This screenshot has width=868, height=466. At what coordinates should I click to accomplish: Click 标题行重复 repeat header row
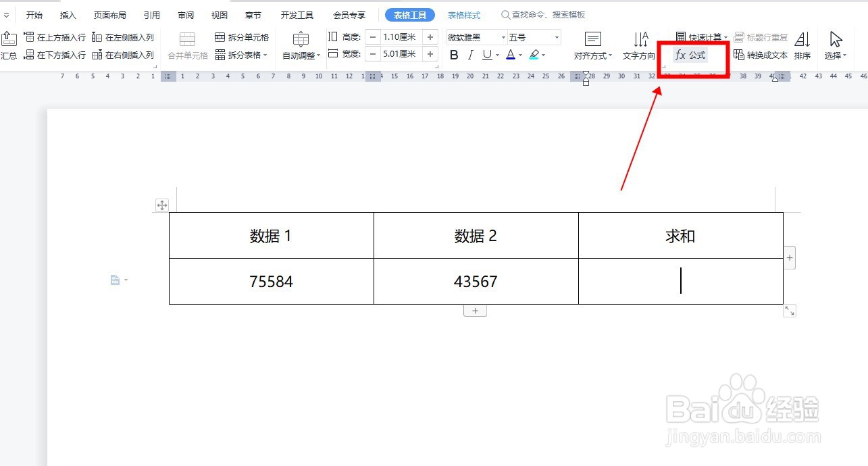[761, 37]
